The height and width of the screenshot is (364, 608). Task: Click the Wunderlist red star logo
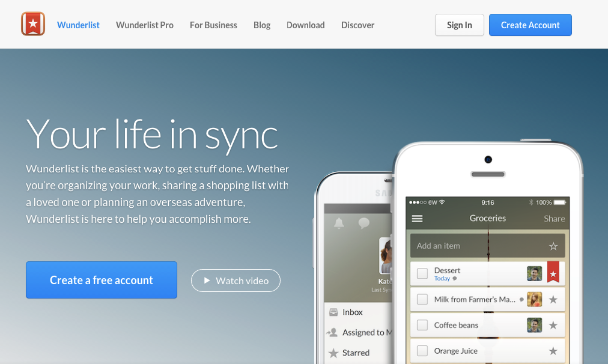[x=33, y=23]
